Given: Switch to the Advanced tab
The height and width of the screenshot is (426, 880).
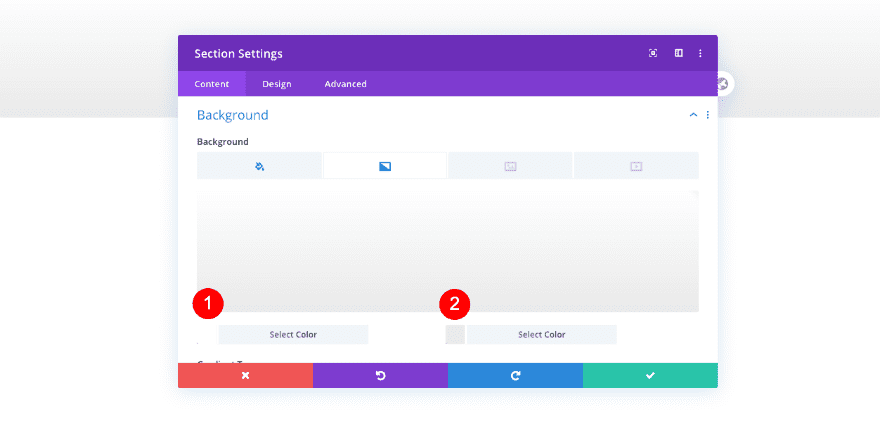Looking at the screenshot, I should click(x=345, y=84).
